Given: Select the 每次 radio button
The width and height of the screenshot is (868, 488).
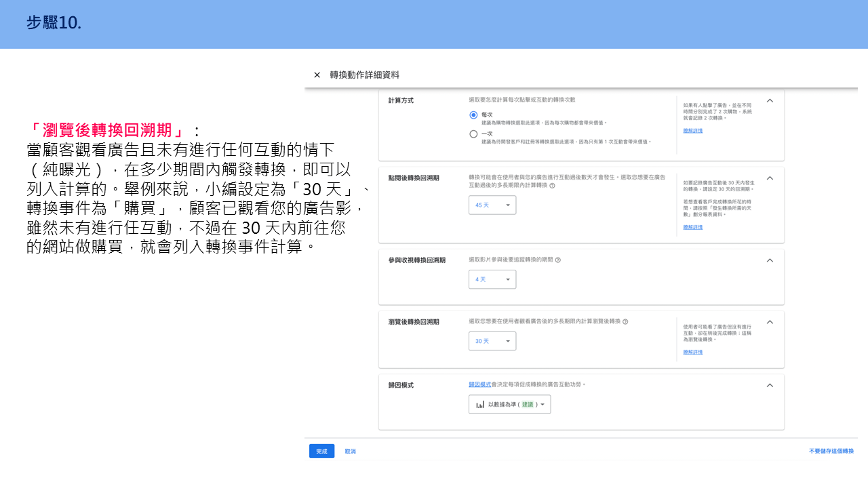Looking at the screenshot, I should (473, 115).
